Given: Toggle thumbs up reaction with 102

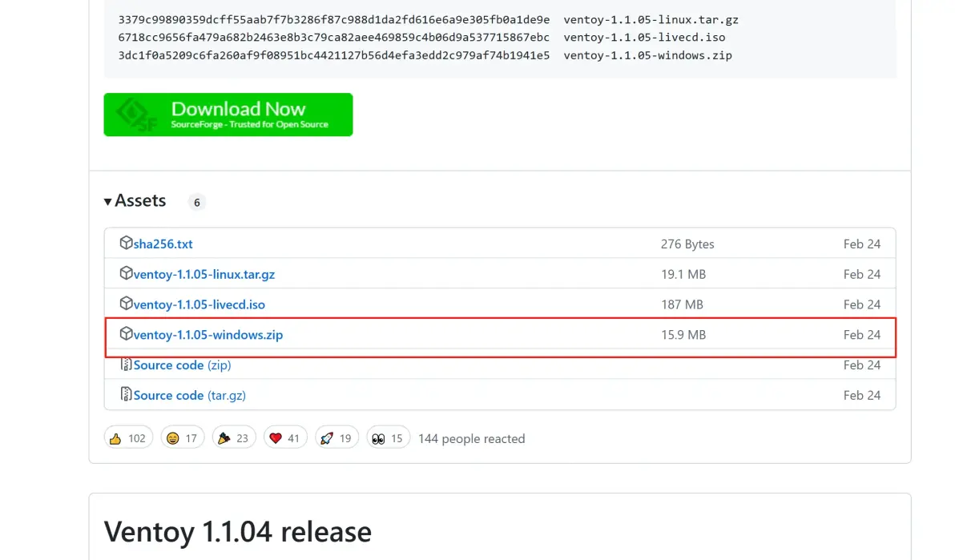Looking at the screenshot, I should pos(128,438).
